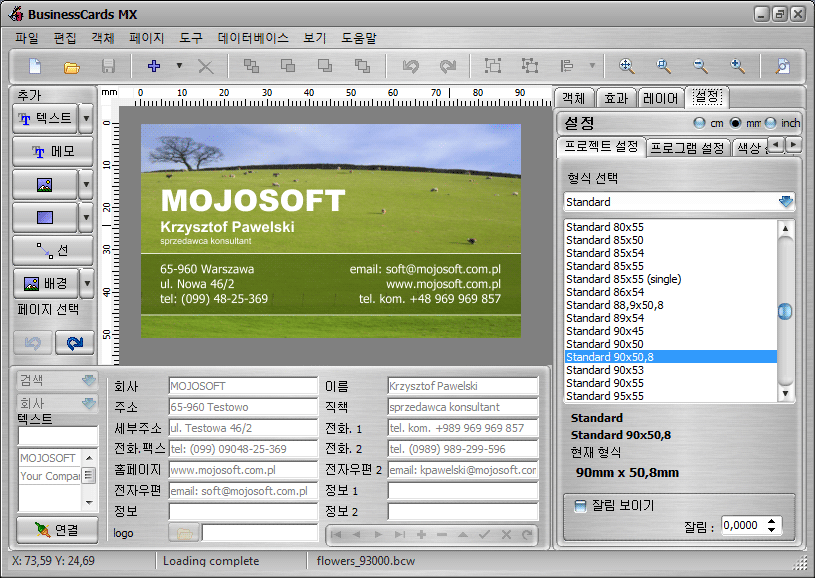
Task: Click the 정보 1 input field
Action: pos(463,491)
